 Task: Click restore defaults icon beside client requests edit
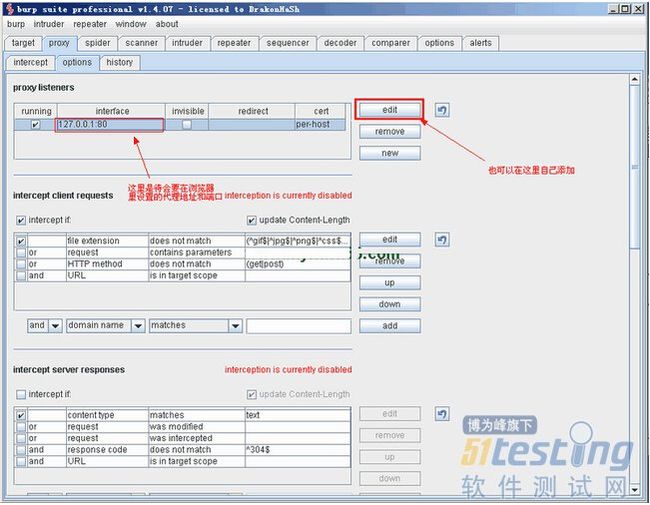(442, 239)
